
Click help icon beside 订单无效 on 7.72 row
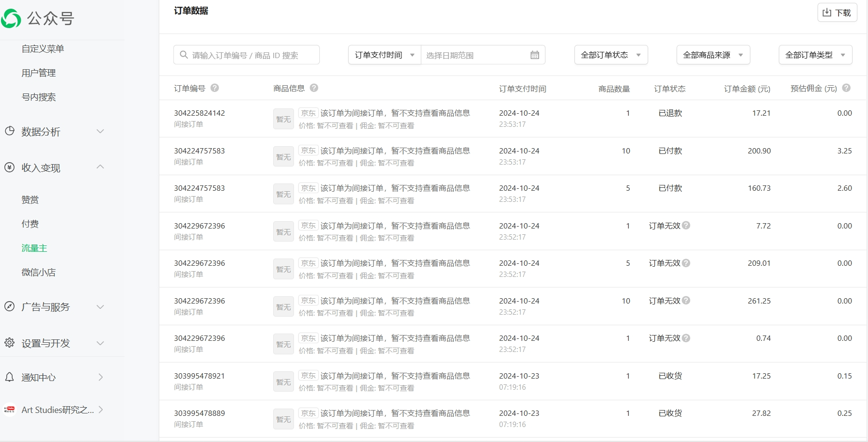[686, 226]
